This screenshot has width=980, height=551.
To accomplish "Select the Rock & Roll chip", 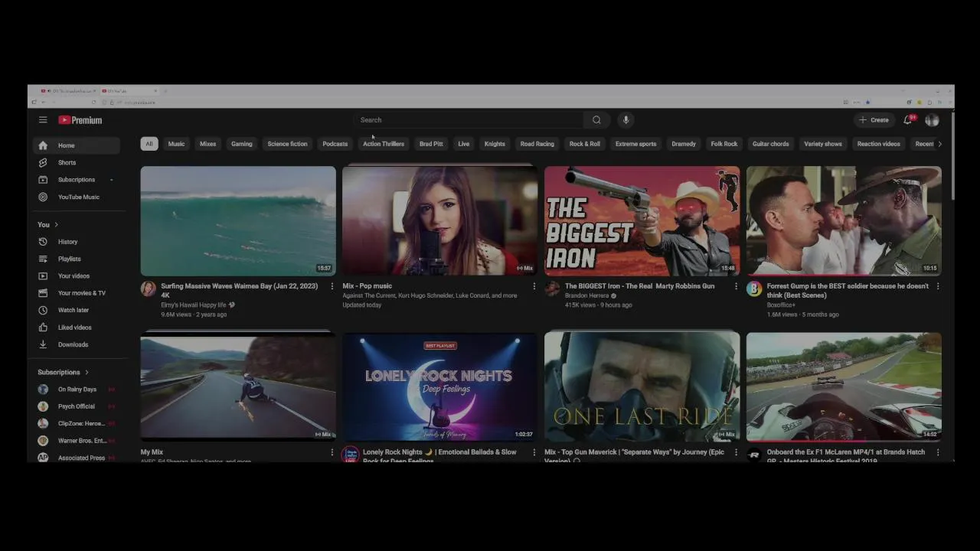I will pos(585,144).
